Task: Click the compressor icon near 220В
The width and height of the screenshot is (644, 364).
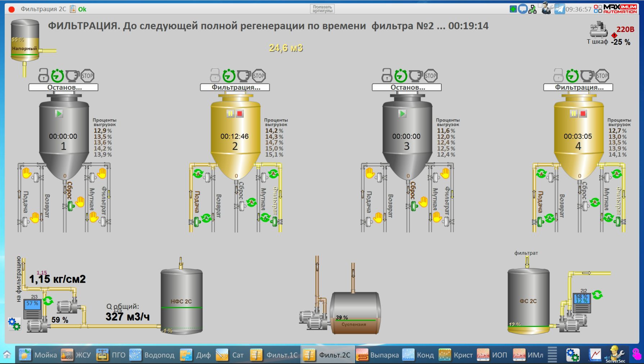Action: (598, 30)
